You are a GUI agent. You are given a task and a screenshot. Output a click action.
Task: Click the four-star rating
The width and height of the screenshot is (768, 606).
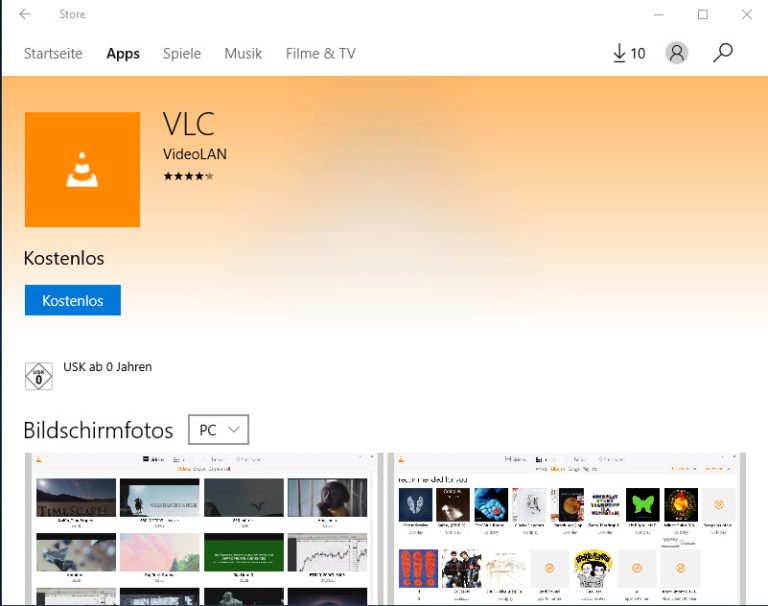tap(189, 176)
